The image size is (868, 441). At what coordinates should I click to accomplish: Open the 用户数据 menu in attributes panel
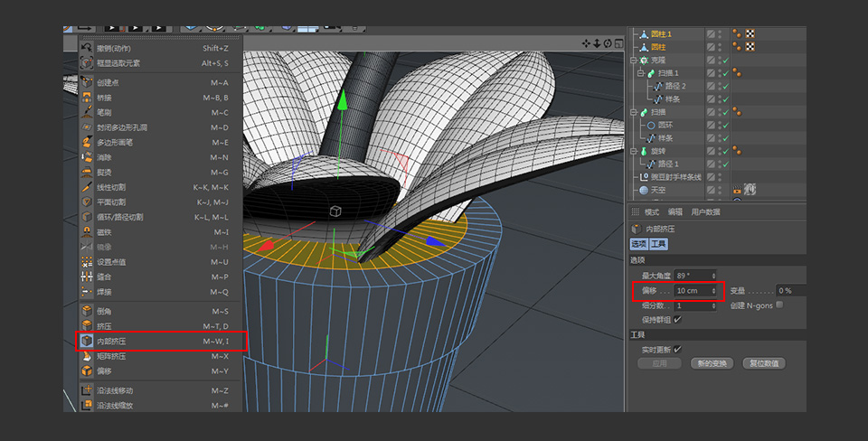point(705,212)
